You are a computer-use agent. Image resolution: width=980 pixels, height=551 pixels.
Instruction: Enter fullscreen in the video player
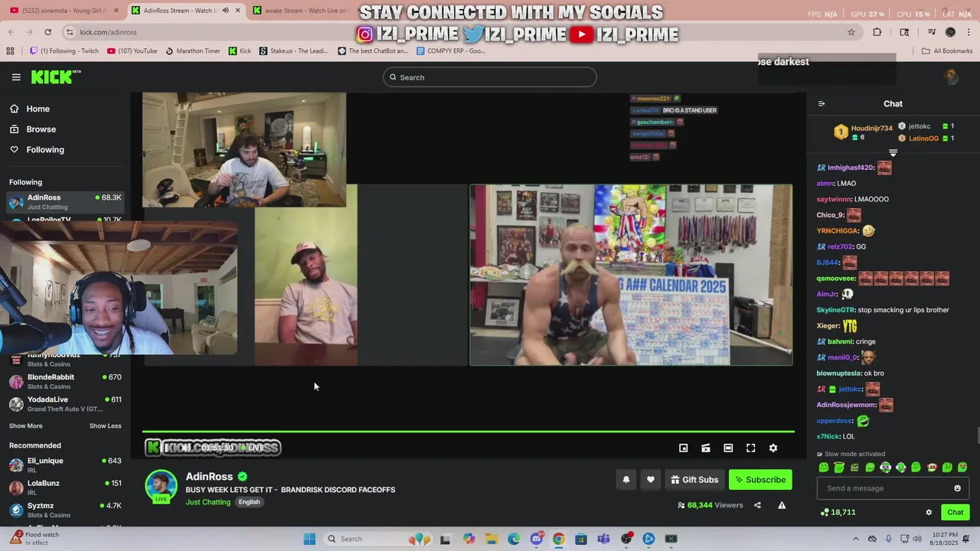[x=751, y=448]
